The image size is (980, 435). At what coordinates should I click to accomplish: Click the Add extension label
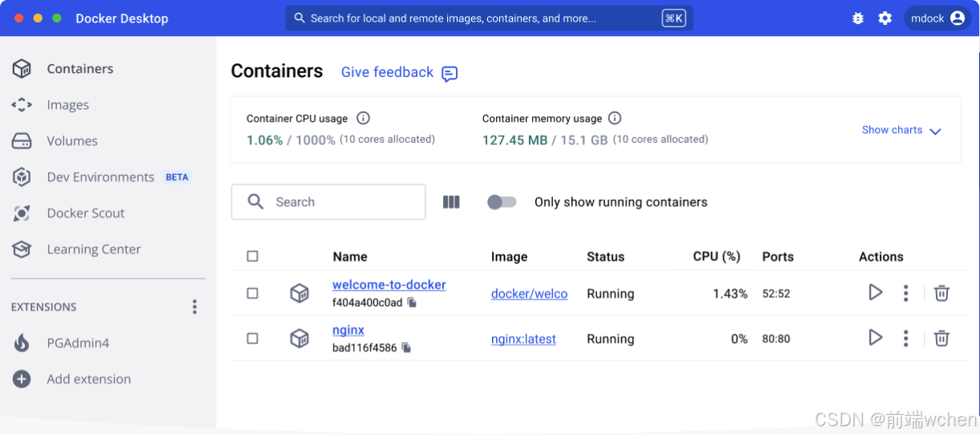point(89,380)
